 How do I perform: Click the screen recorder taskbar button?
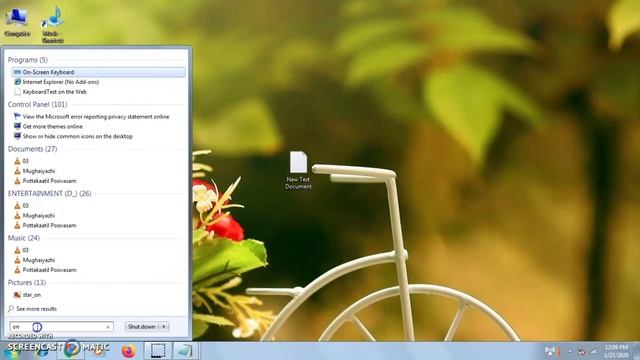click(158, 351)
